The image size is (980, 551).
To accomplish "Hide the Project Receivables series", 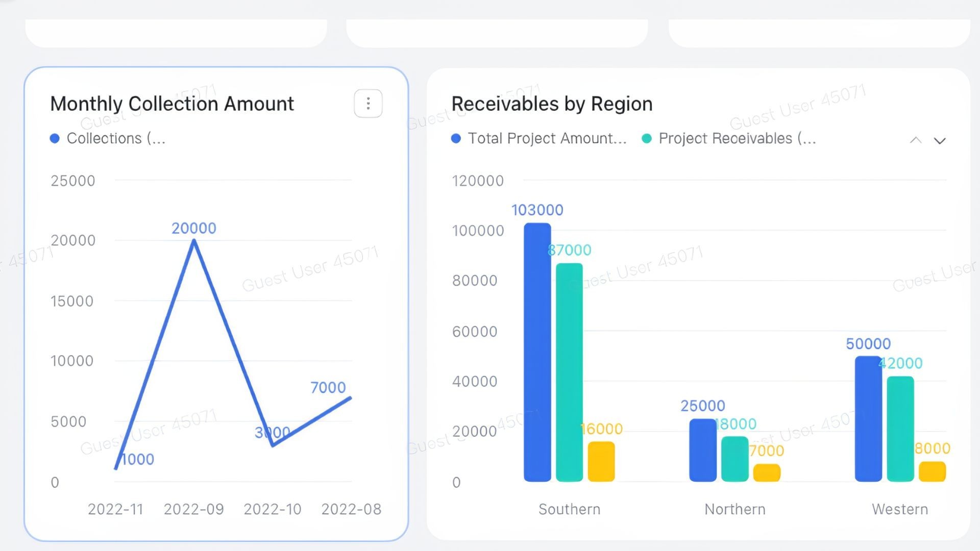I will [735, 138].
